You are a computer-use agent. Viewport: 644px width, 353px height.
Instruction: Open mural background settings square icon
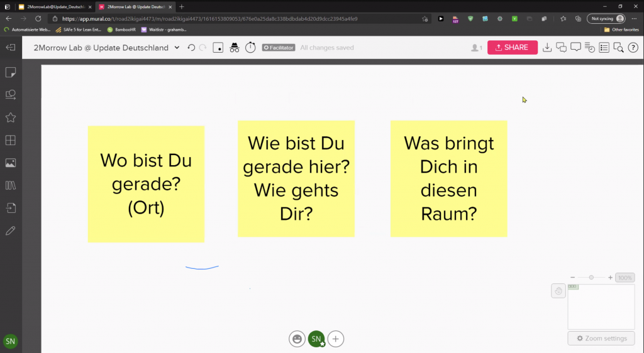pyautogui.click(x=218, y=48)
